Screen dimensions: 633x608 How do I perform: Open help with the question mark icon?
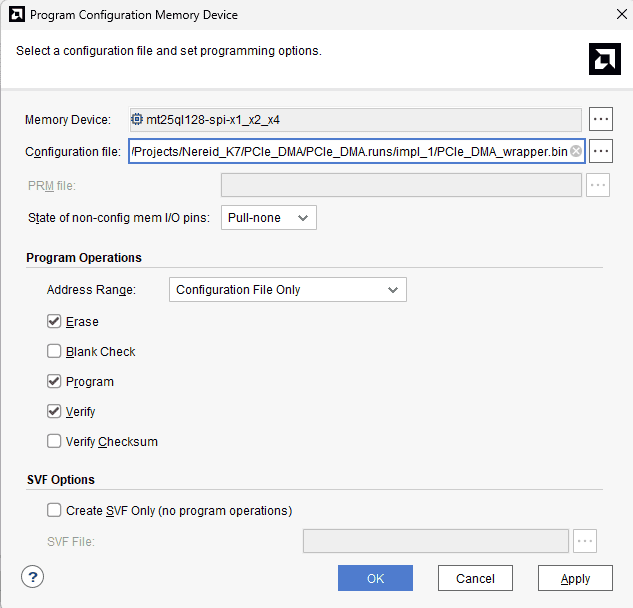32,577
